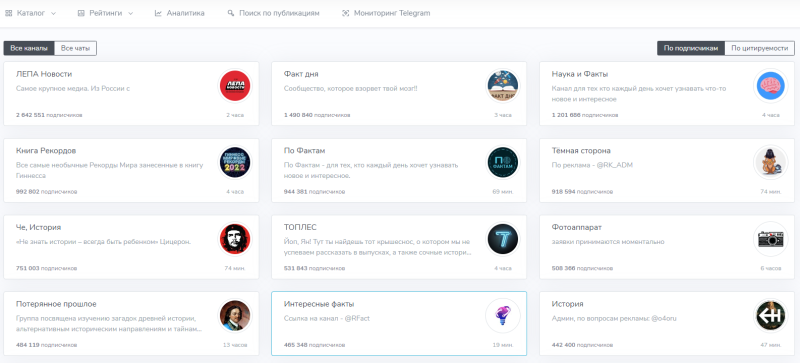Image resolution: width=800 pixels, height=363 pixels.
Task: Expand the Каталог dropdown menu
Action: 31,13
